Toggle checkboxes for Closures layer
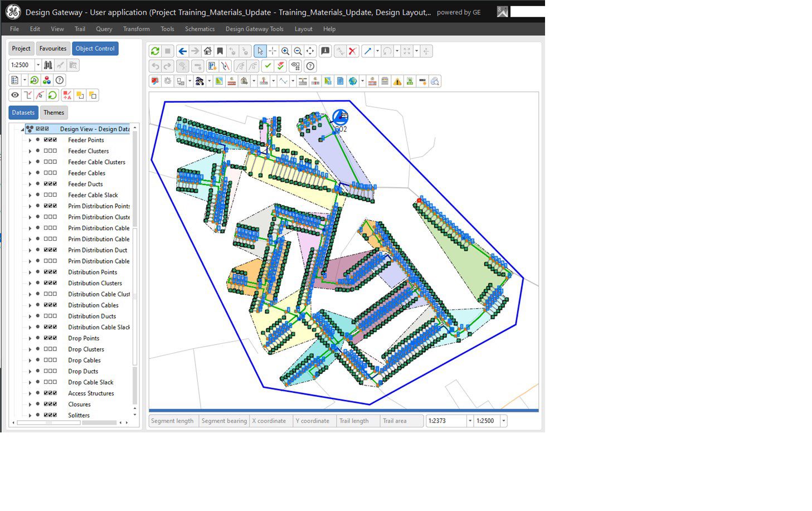The height and width of the screenshot is (511, 812). [x=50, y=404]
